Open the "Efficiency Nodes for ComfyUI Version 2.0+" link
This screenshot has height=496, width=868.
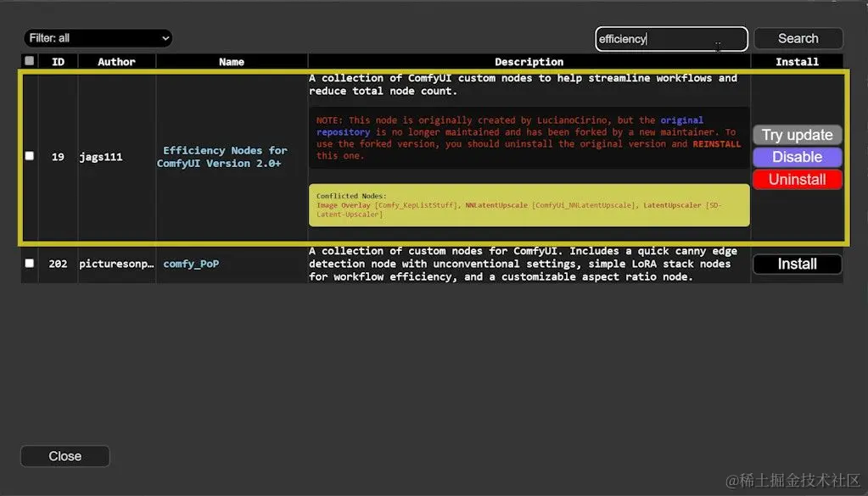[222, 157]
